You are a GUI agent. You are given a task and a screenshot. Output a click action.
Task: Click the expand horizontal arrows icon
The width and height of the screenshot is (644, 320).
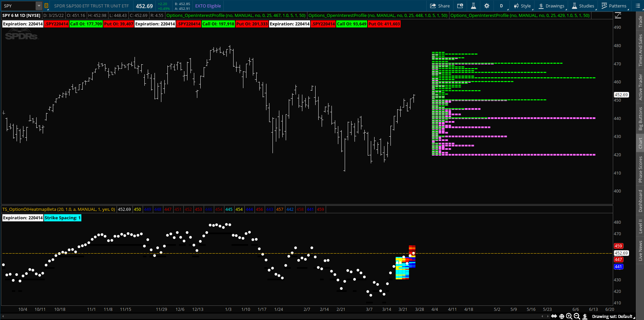(x=554, y=316)
